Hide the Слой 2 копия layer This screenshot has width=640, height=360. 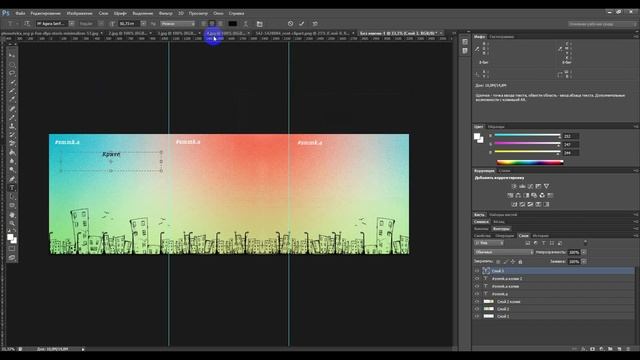477,302
